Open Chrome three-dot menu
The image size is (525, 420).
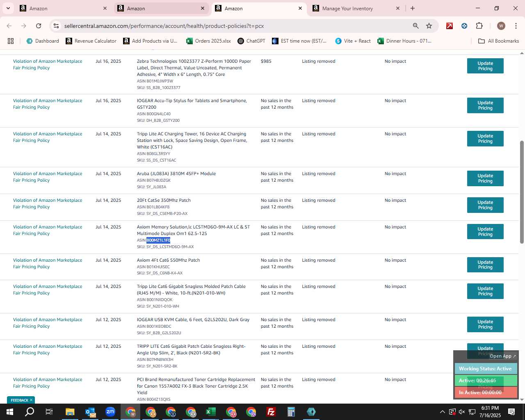516,26
